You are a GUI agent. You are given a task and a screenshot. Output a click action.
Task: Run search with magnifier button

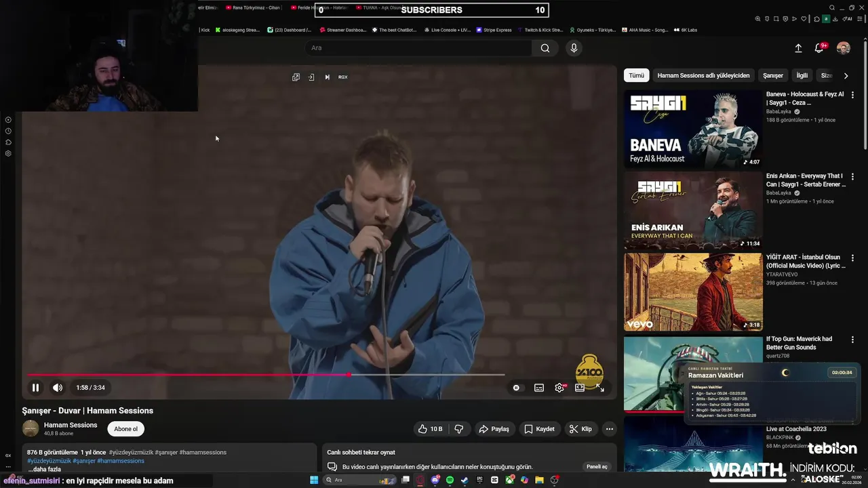coord(545,48)
